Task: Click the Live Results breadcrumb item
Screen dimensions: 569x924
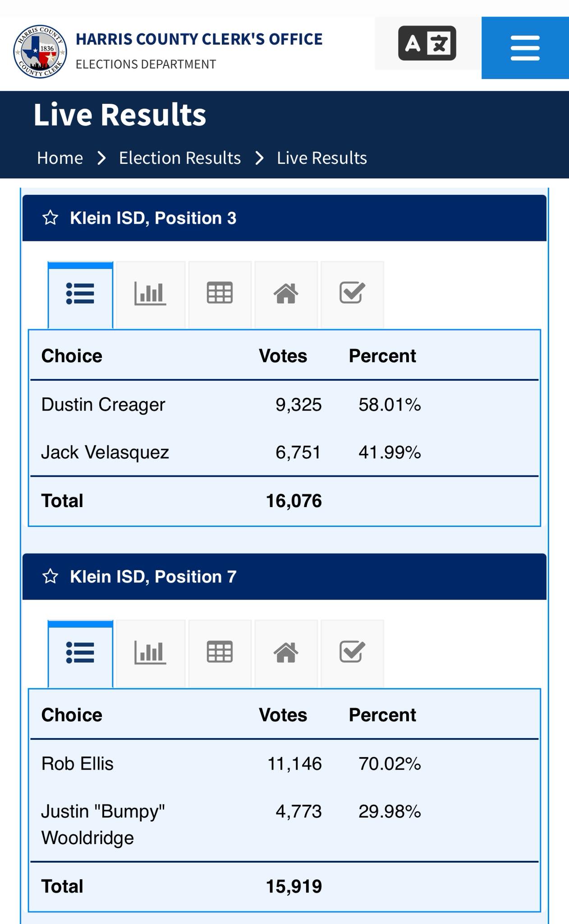Action: click(322, 158)
